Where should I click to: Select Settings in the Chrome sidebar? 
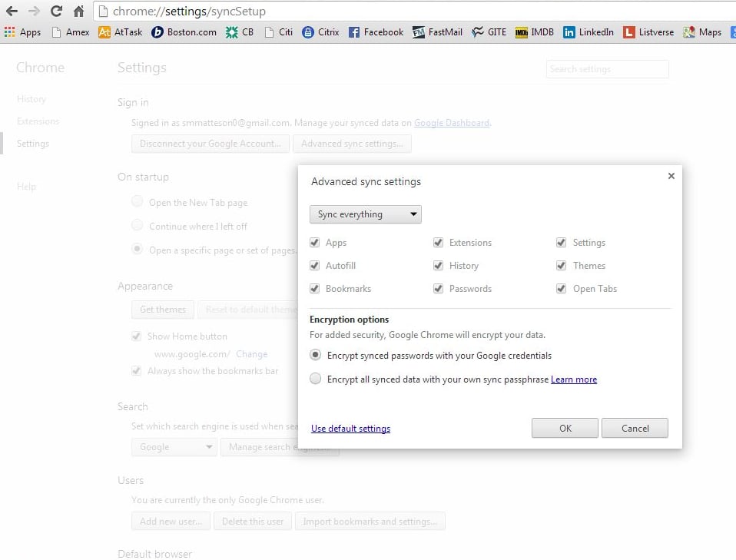click(33, 143)
